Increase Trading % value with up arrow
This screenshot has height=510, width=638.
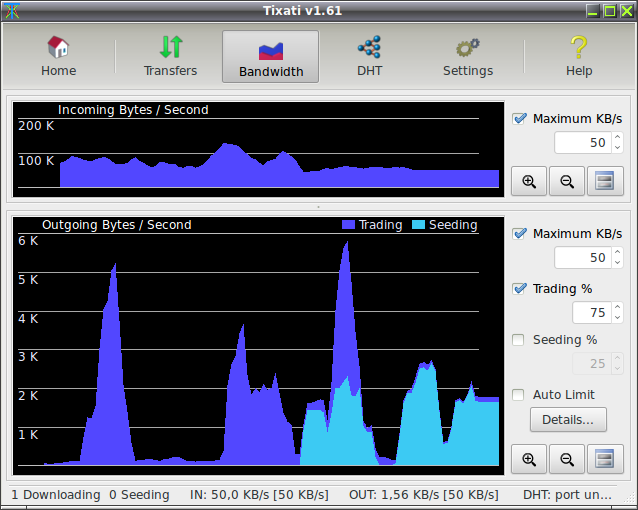click(618, 307)
